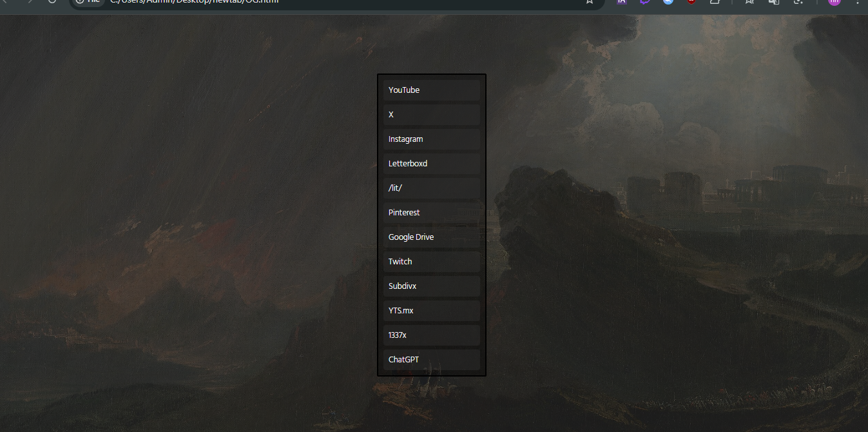The width and height of the screenshot is (868, 432).
Task: Open the Twitch link
Action: point(432,262)
